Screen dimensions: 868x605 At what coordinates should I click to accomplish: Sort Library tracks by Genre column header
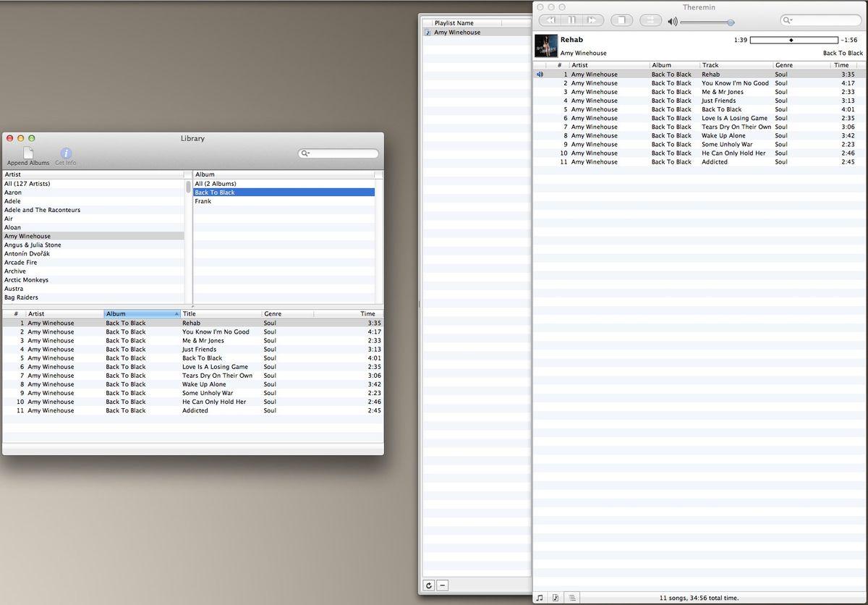(287, 314)
